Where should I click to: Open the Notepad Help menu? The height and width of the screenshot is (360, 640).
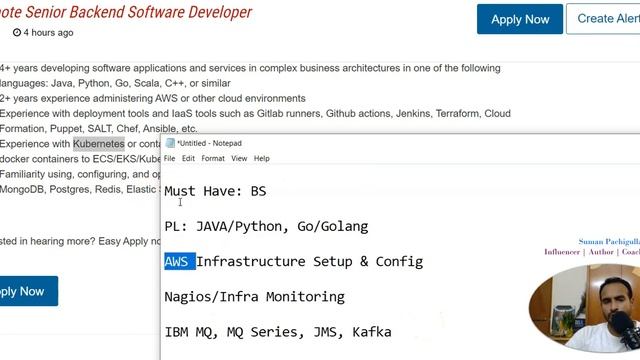pyautogui.click(x=262, y=158)
